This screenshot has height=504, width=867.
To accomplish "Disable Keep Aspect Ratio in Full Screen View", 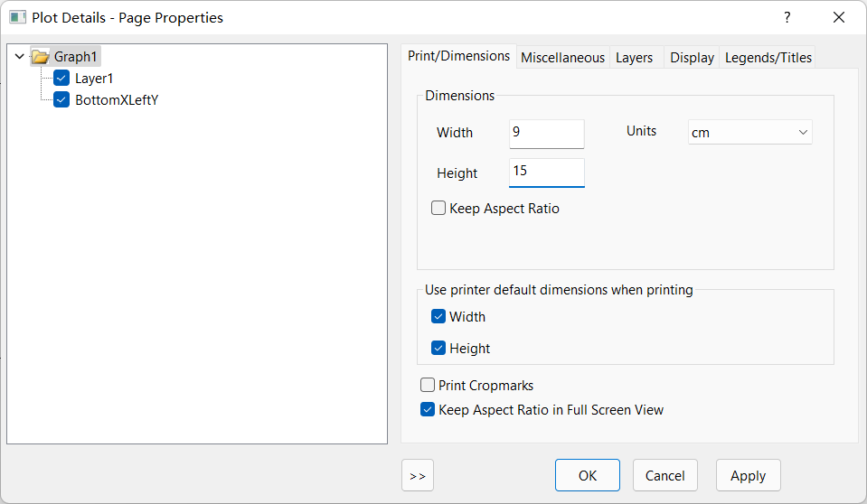I will pyautogui.click(x=429, y=410).
